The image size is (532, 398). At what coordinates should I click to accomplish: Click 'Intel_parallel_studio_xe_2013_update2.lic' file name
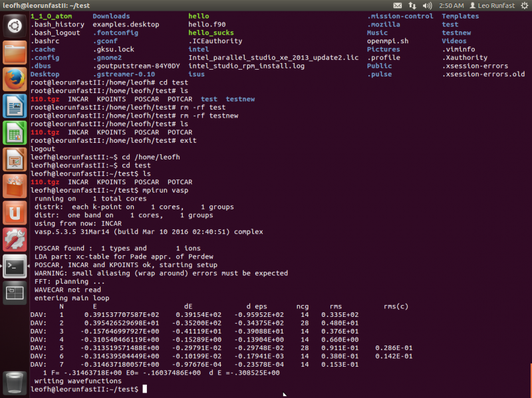273,58
